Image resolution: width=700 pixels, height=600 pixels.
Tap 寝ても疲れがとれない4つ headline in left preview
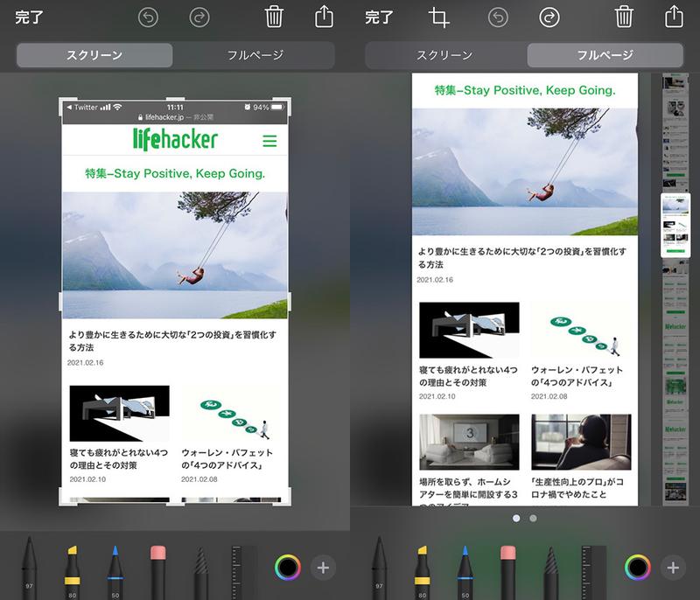point(119,459)
